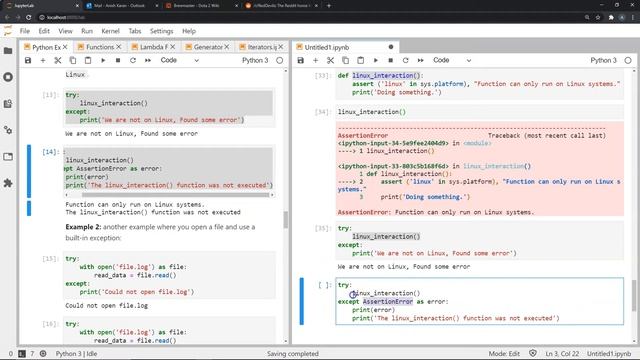Switch to the Python Ex notebook tab
The width and height of the screenshot is (640, 360).
46,47
